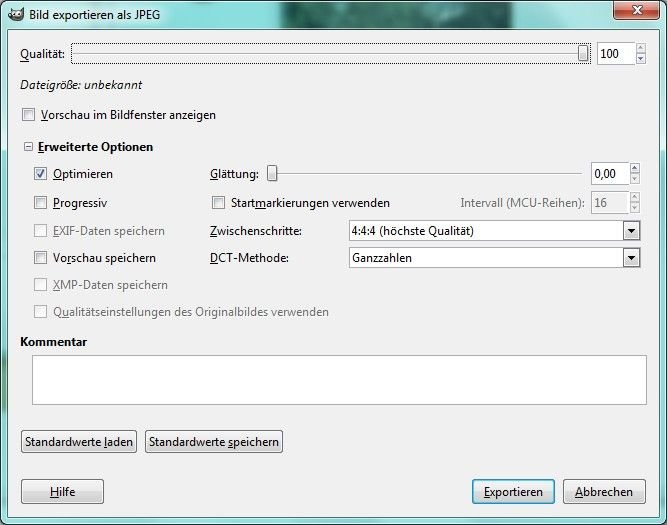Image resolution: width=667 pixels, height=525 pixels.
Task: Click Standardwerte laden button
Action: 79,442
